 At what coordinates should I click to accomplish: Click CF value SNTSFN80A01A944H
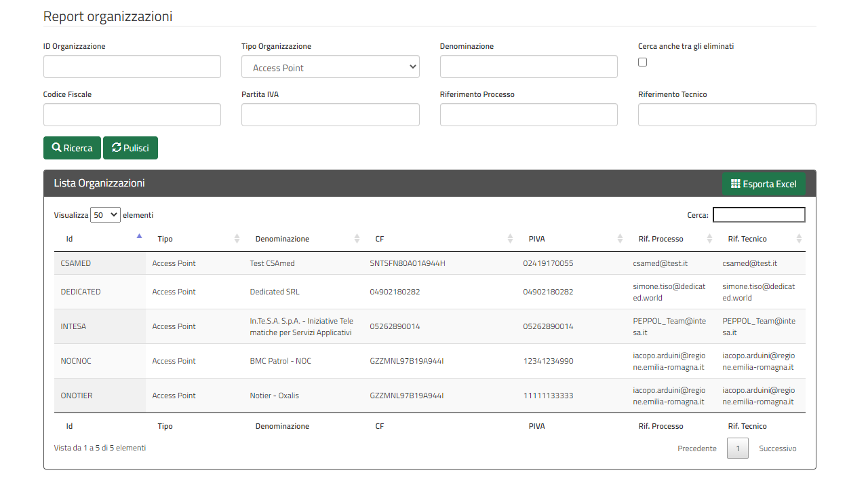coord(408,263)
